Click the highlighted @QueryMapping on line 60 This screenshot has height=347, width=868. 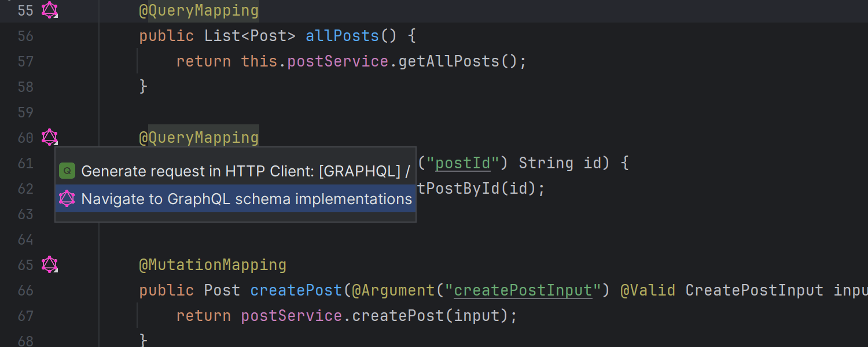[198, 138]
